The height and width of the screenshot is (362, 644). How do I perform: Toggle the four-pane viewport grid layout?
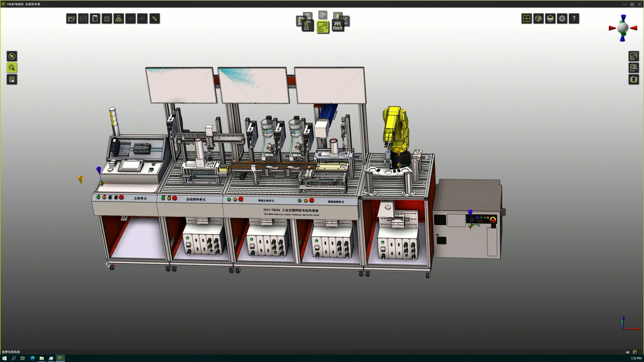pos(527,19)
